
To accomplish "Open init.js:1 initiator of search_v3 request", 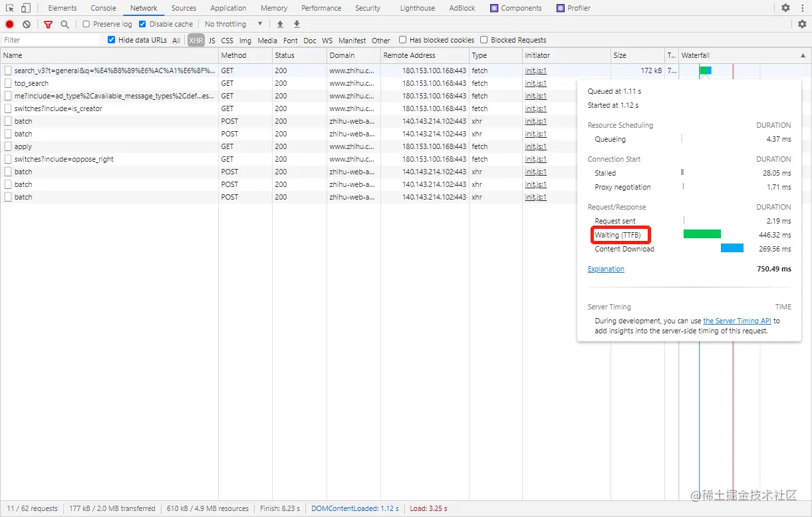I will pyautogui.click(x=535, y=71).
